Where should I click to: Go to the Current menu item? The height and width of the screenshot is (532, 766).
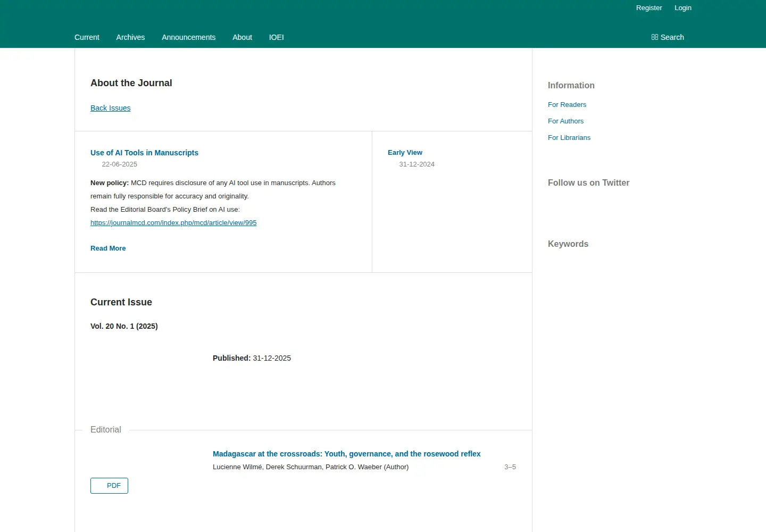point(87,37)
